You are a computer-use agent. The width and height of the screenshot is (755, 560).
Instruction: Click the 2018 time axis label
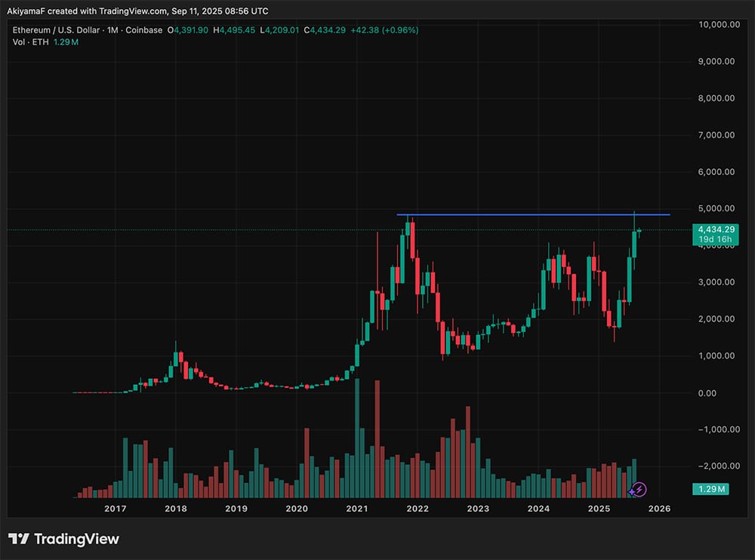pos(176,509)
